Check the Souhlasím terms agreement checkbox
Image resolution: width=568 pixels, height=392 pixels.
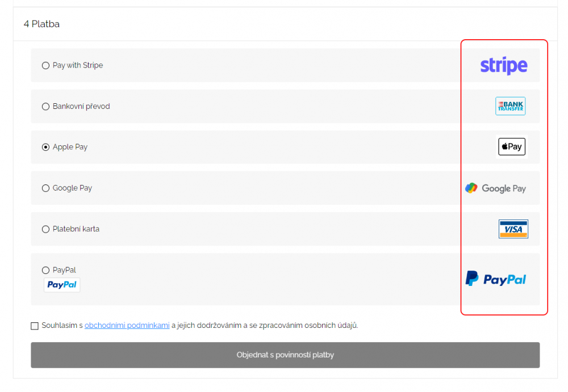tap(35, 326)
